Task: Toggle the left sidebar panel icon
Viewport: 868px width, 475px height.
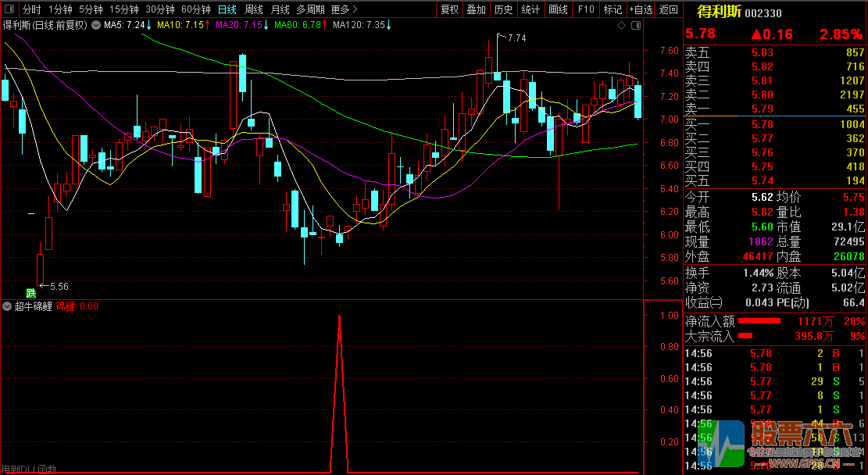Action: pyautogui.click(x=9, y=9)
